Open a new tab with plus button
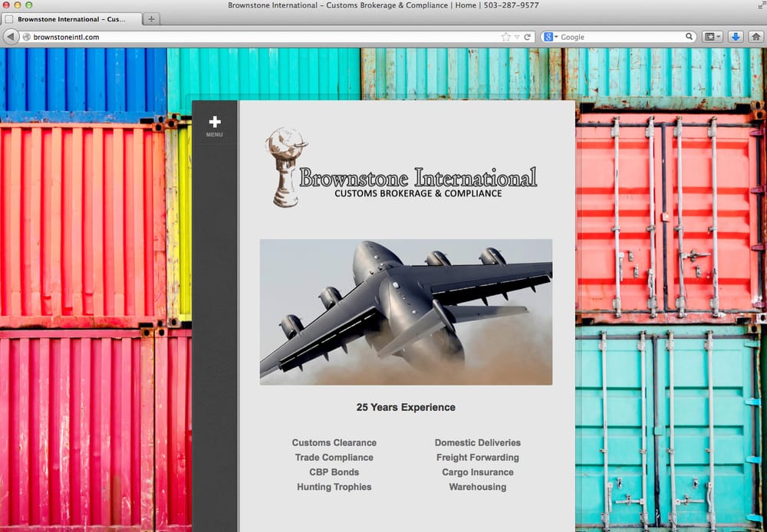This screenshot has width=767, height=532. click(151, 19)
